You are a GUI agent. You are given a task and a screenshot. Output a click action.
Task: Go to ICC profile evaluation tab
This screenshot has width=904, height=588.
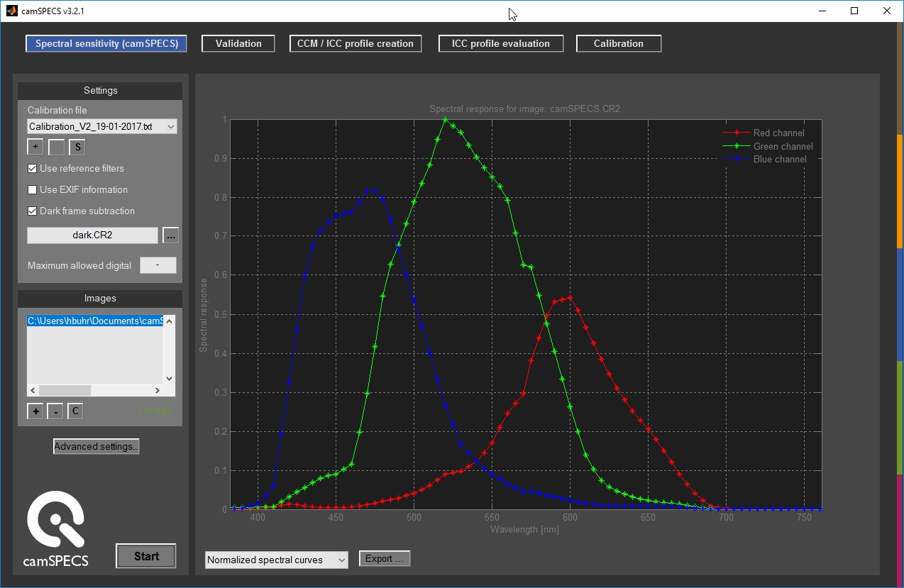pos(501,43)
